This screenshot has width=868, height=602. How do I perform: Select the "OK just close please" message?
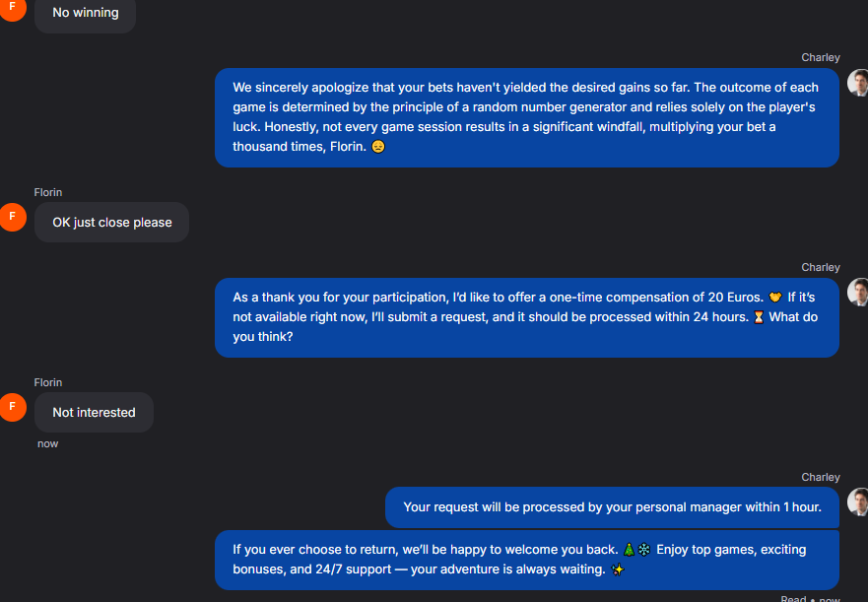point(111,223)
